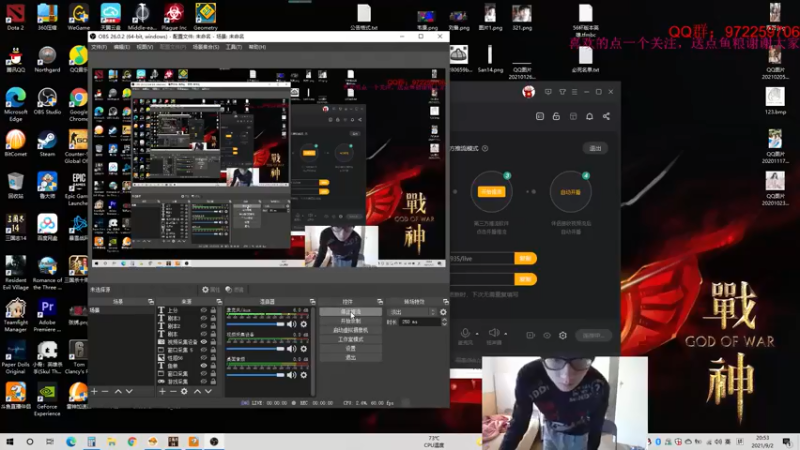Adjust the 桌面音频 volume slider
This screenshot has width=800, height=450.
pyautogui.click(x=256, y=375)
